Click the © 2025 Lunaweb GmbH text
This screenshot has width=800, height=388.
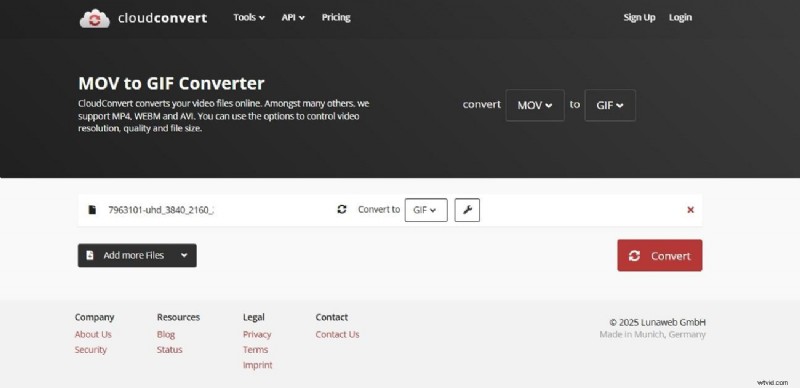tap(657, 322)
